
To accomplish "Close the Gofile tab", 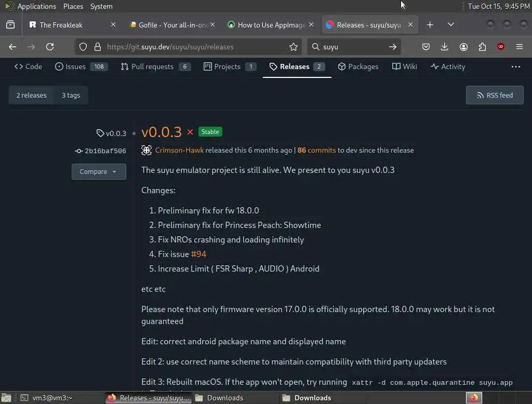I will coord(212,25).
